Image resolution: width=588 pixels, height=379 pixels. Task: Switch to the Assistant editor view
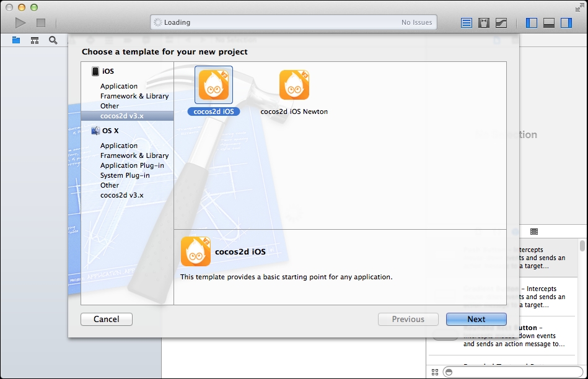point(484,23)
